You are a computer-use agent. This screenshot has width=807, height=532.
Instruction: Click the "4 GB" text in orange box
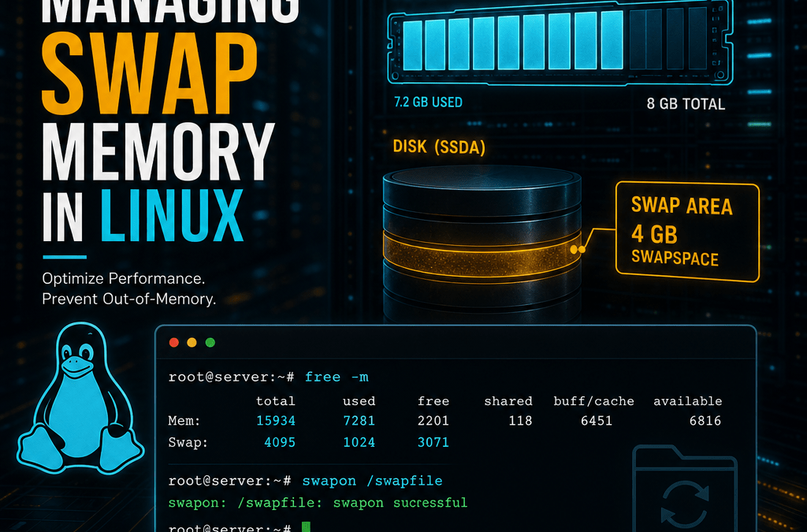(x=654, y=234)
